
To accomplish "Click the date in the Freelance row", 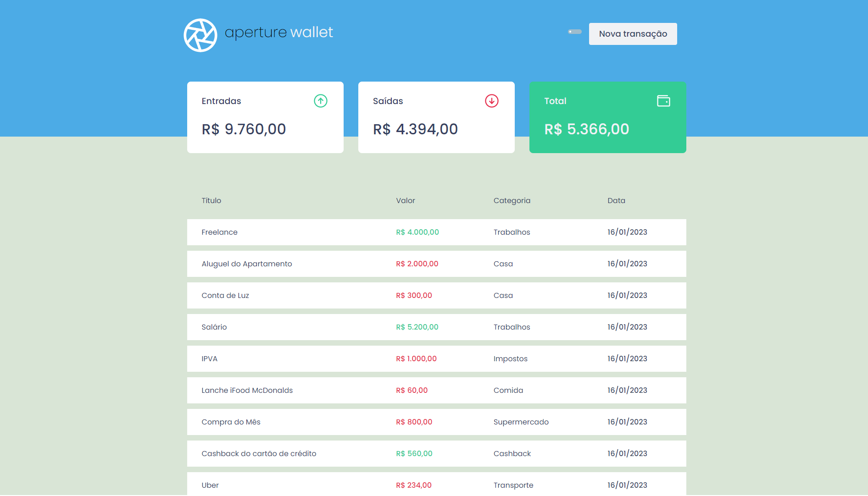I will click(x=628, y=232).
